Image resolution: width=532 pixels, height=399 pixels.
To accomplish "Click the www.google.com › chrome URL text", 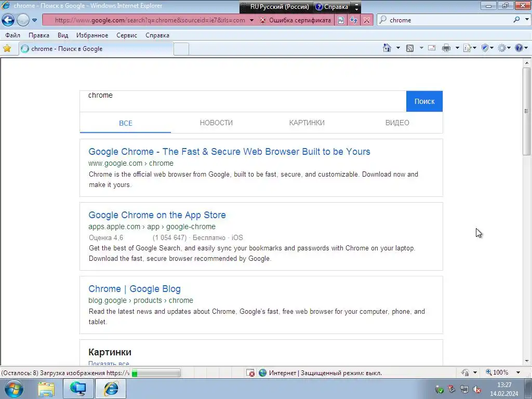I will pyautogui.click(x=130, y=163).
